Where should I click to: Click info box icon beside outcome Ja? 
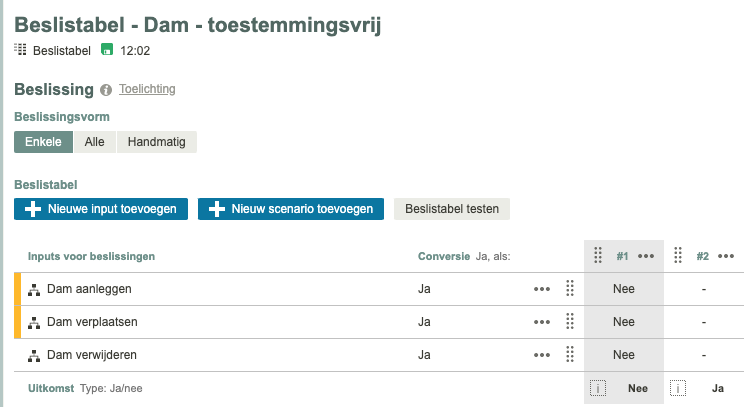tap(678, 389)
